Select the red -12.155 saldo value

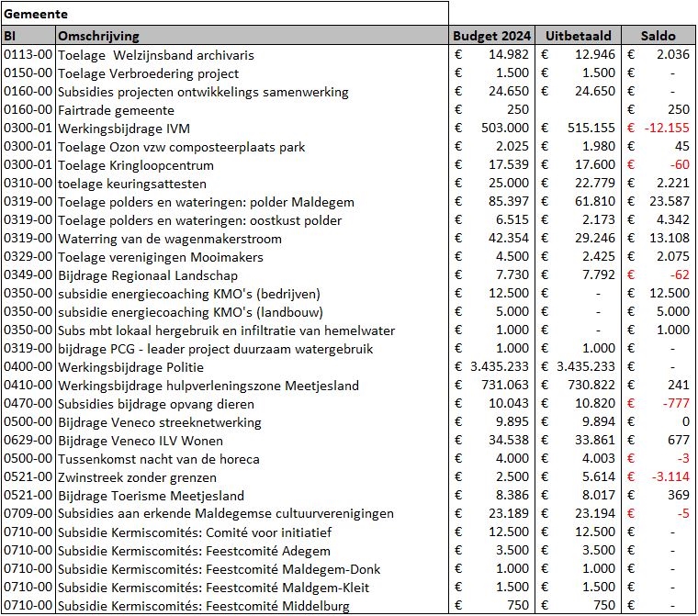click(x=667, y=129)
